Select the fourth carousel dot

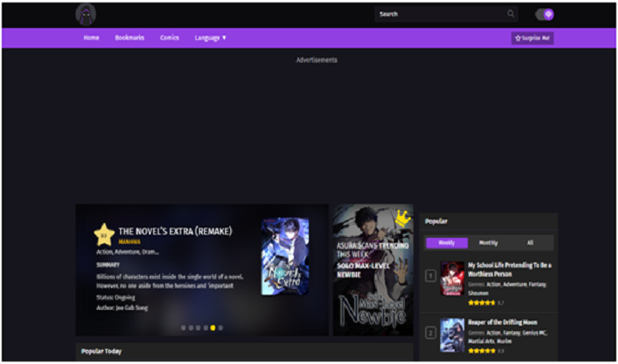[206, 328]
